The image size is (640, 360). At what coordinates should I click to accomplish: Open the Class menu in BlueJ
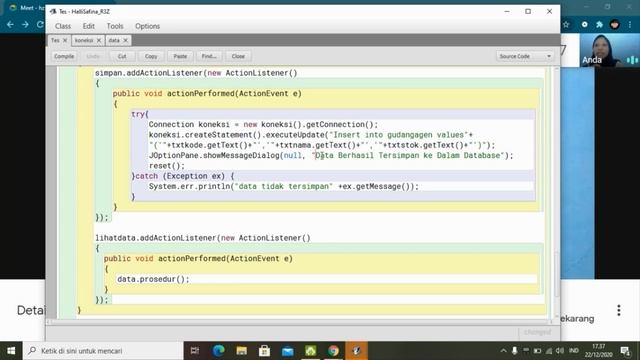(63, 26)
